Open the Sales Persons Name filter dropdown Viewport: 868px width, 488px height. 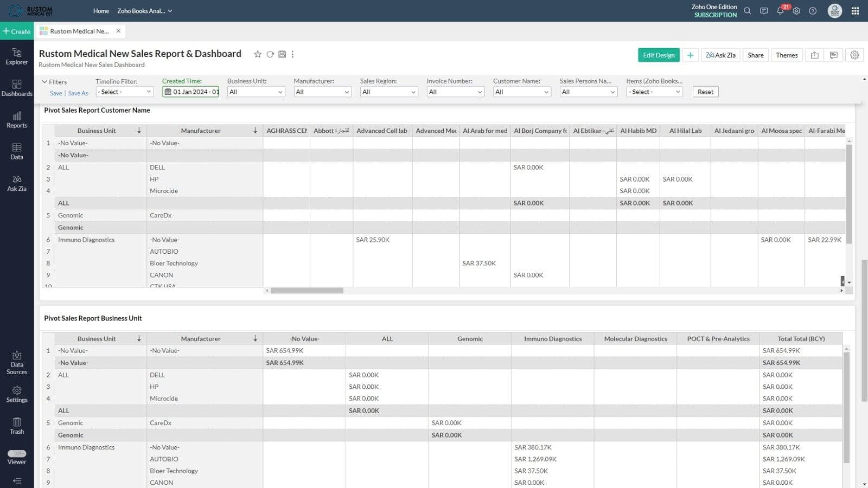click(589, 92)
